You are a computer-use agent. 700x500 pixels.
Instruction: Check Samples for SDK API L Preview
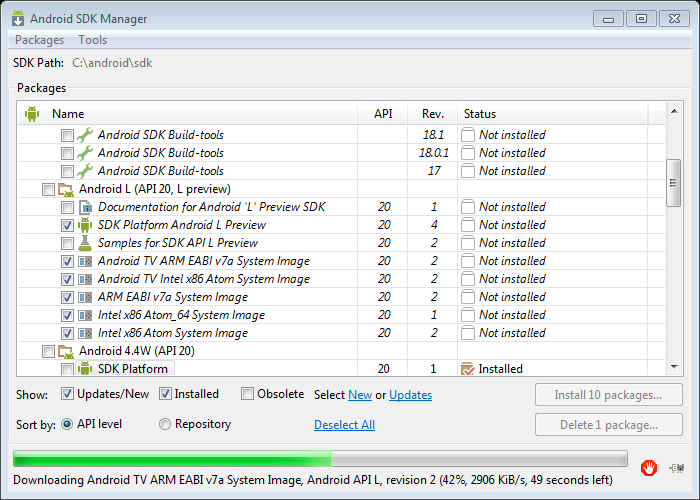click(x=67, y=243)
